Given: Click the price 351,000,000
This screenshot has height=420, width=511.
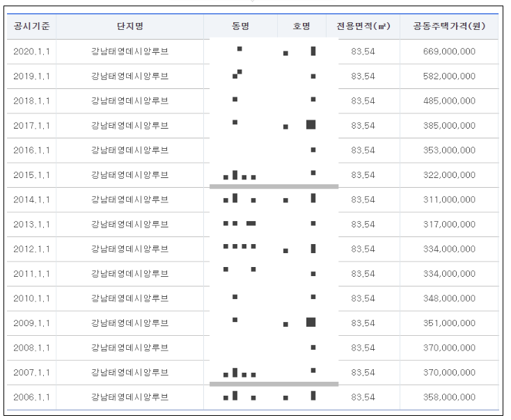Looking at the screenshot, I should click(x=449, y=323).
